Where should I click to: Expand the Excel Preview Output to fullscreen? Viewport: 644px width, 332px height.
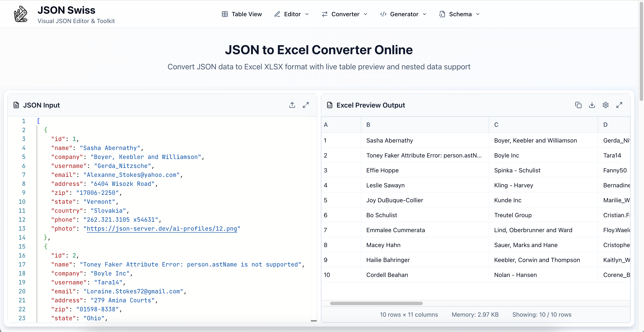tap(619, 105)
